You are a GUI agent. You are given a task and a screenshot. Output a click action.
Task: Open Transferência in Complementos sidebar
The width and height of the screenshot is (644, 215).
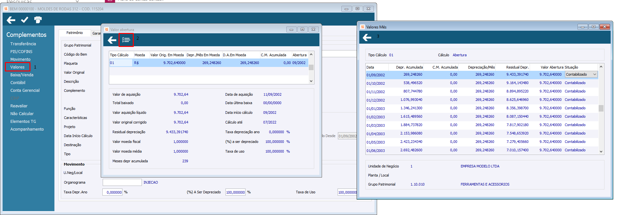pos(23,44)
